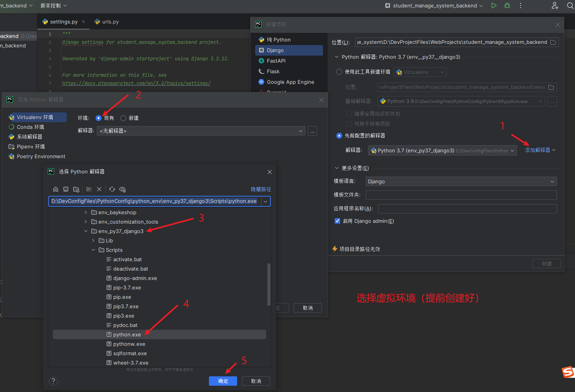Screen dimensions: 575x392
Task: Select python.exe in the file tree
Action: [x=160, y=334]
